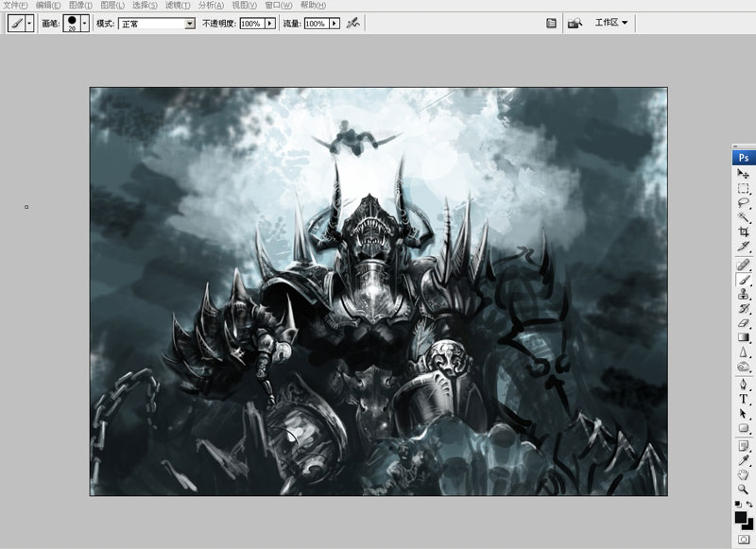This screenshot has width=756, height=549.
Task: Click brush tool preset icon in options bar
Action: click(17, 23)
